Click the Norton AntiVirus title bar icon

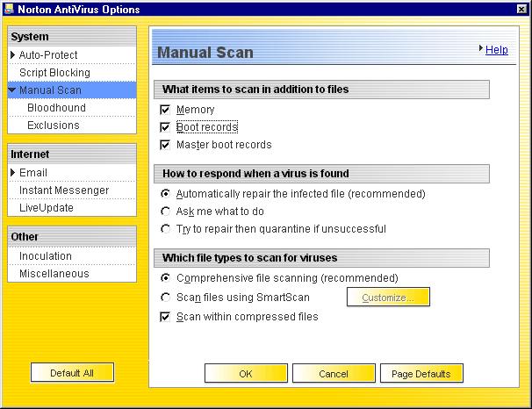pos(9,9)
